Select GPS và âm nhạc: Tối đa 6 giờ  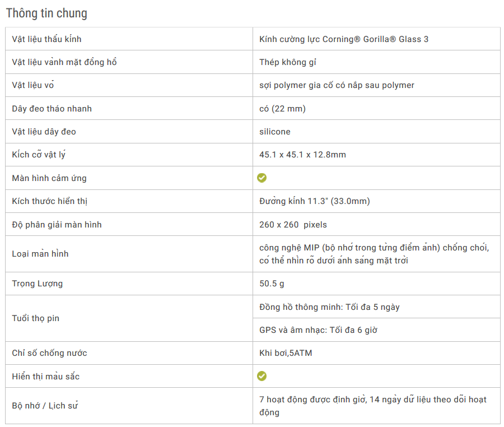coord(318,330)
